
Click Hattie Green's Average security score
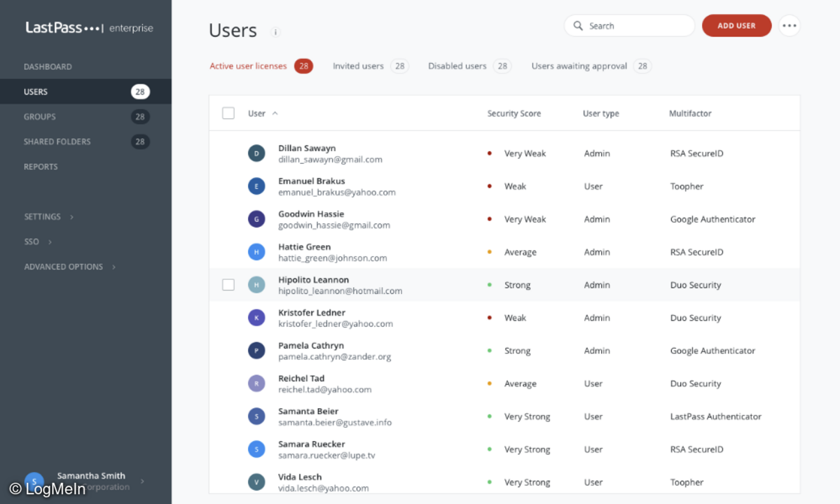520,252
